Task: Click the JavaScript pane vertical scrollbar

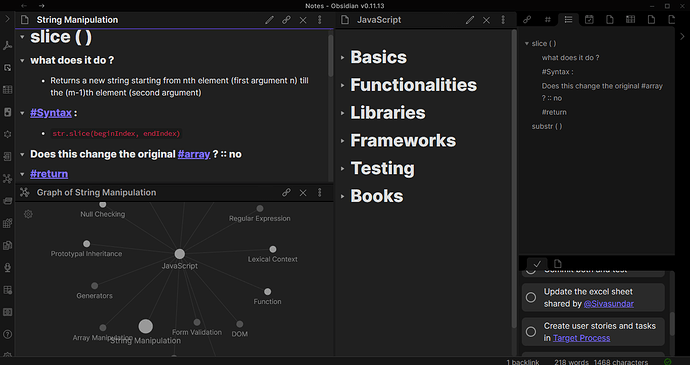Action: 514,178
